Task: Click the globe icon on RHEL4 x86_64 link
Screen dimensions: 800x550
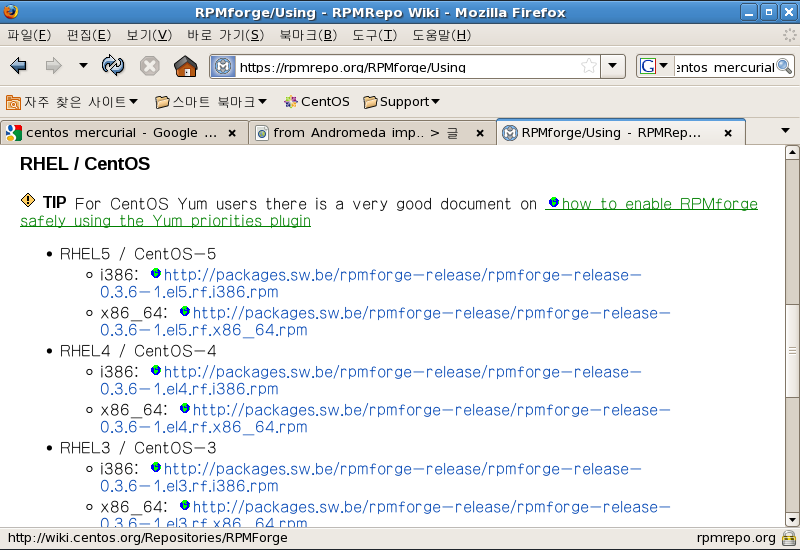Action: coord(185,408)
